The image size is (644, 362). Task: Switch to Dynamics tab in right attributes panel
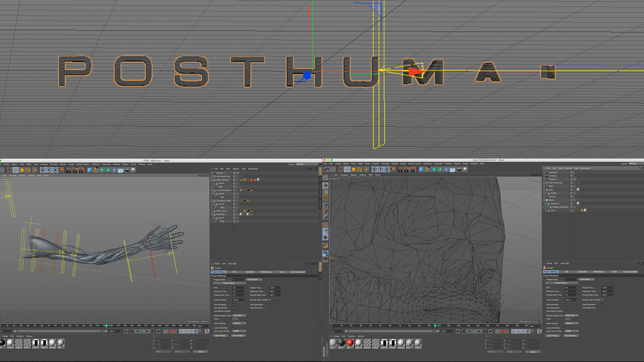(x=583, y=272)
